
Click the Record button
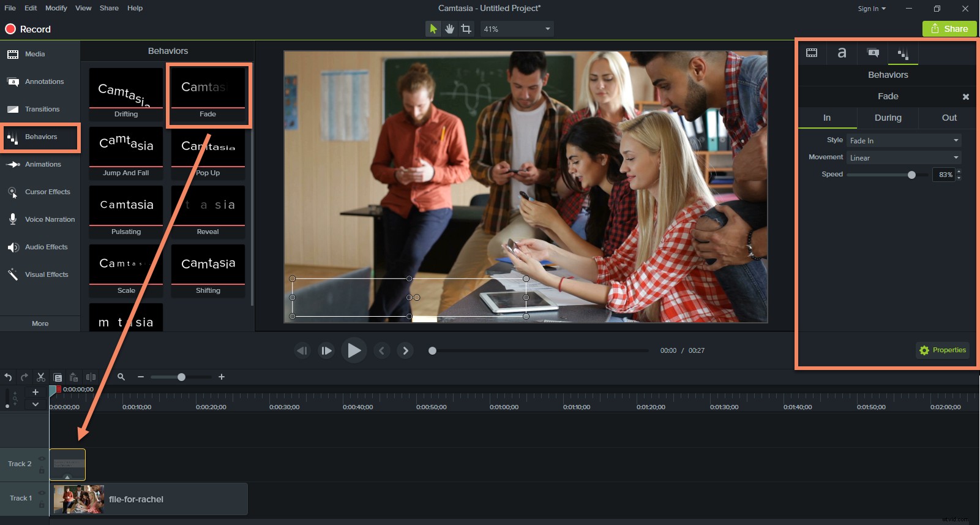coord(28,29)
